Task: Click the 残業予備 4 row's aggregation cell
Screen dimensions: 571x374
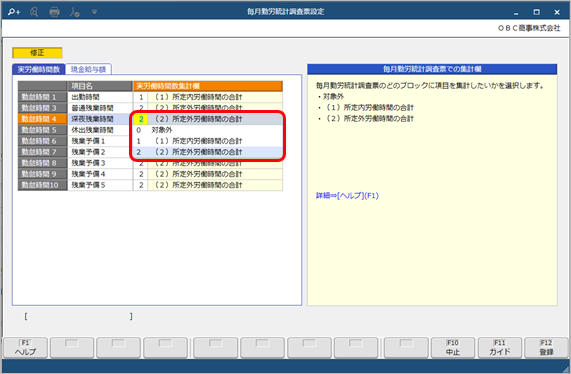Action: tap(215, 174)
